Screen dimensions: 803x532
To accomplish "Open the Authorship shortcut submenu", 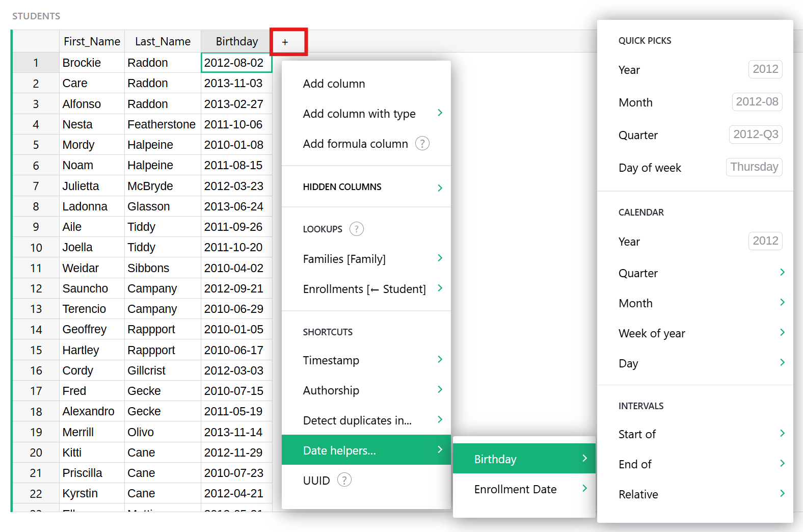I will [x=366, y=390].
